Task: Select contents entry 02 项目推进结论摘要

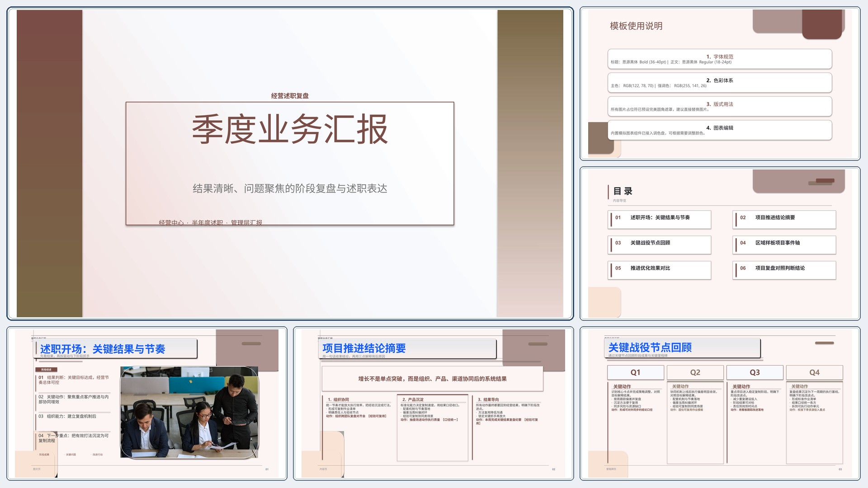Action: point(784,220)
